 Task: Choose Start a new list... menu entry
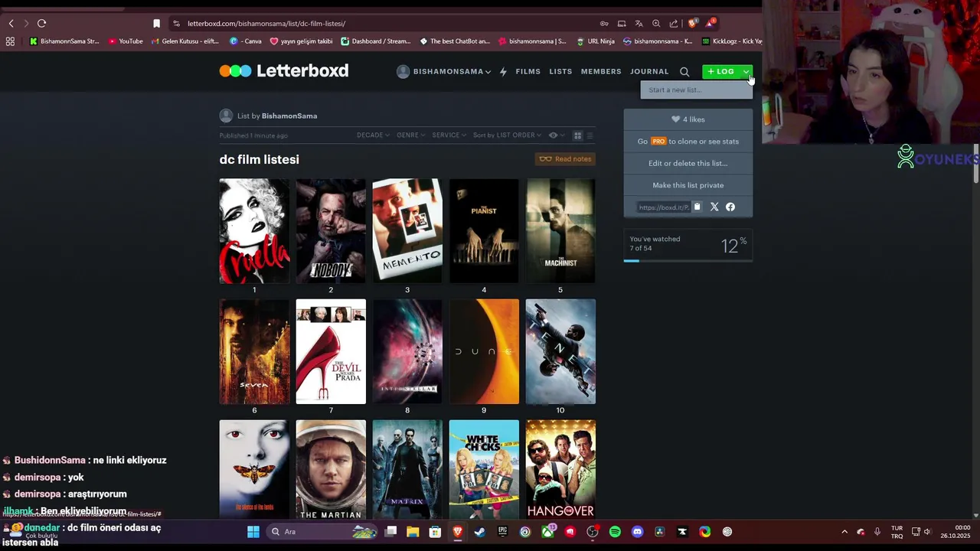pos(697,90)
